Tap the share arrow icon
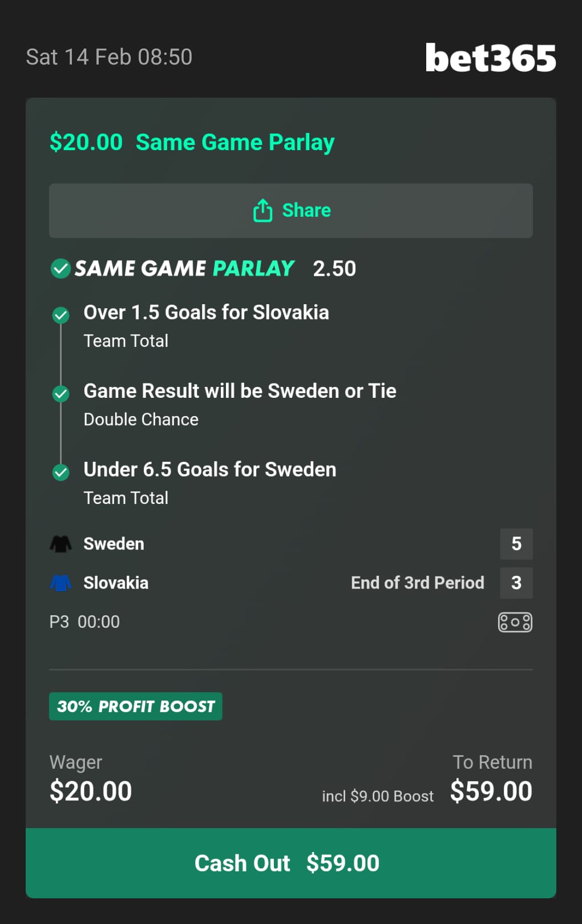The width and height of the screenshot is (582, 924). coord(262,211)
